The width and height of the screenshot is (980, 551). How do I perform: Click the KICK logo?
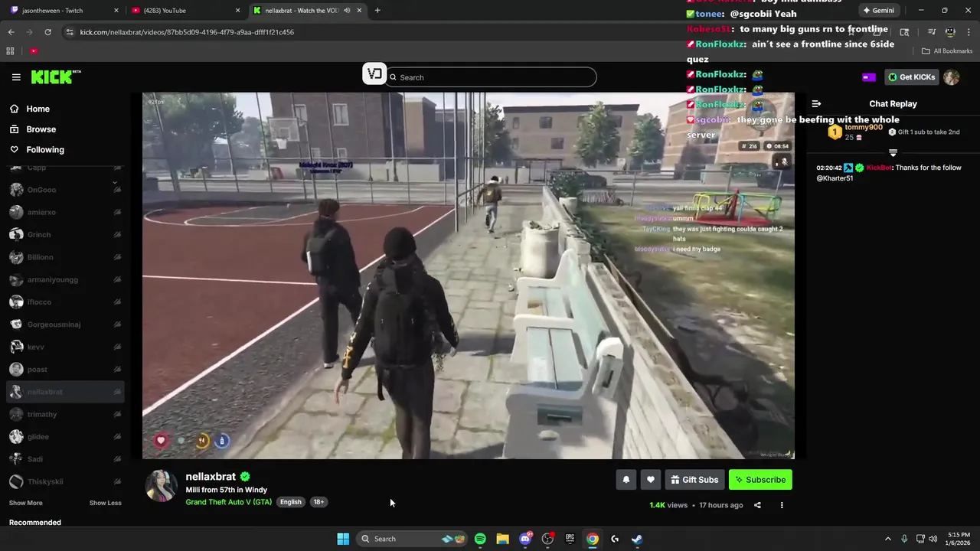55,77
